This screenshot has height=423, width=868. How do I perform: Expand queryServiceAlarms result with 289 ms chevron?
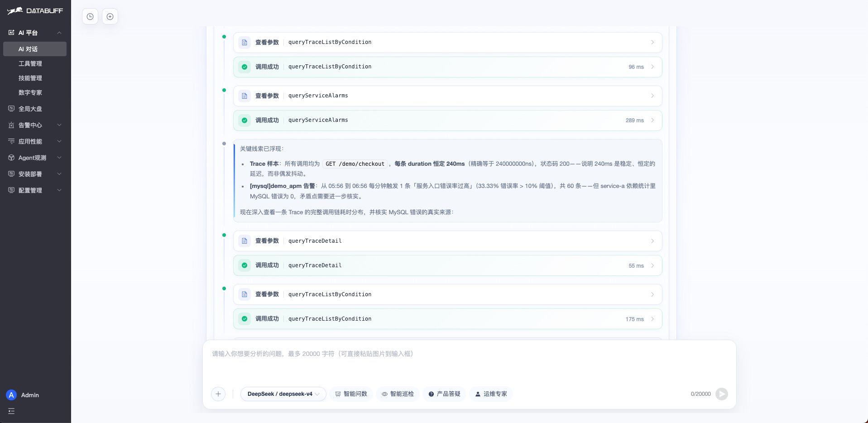(x=652, y=120)
